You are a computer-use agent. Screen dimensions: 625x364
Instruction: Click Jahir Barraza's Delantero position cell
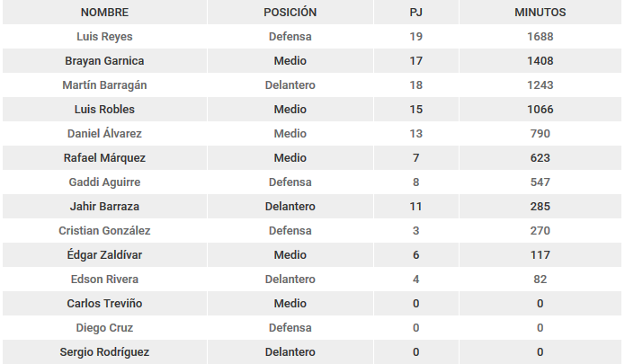290,207
